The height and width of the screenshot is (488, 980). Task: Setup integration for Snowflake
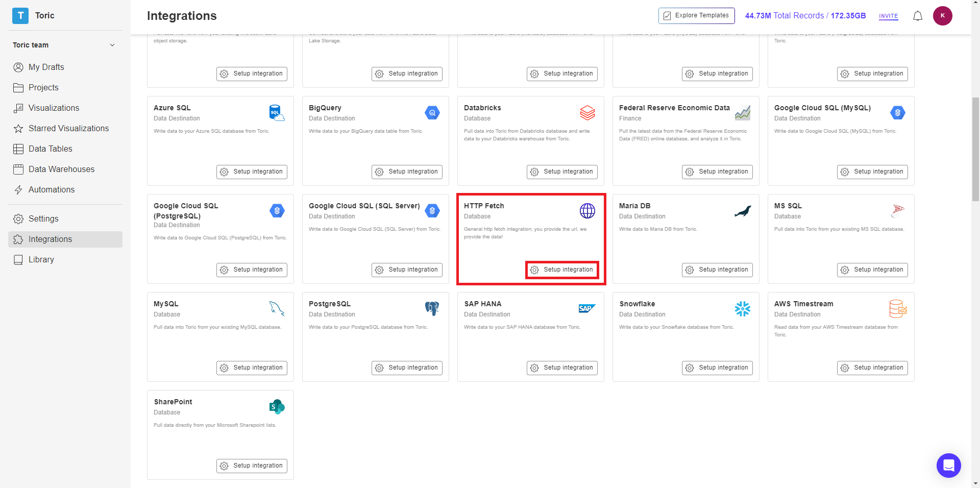717,368
